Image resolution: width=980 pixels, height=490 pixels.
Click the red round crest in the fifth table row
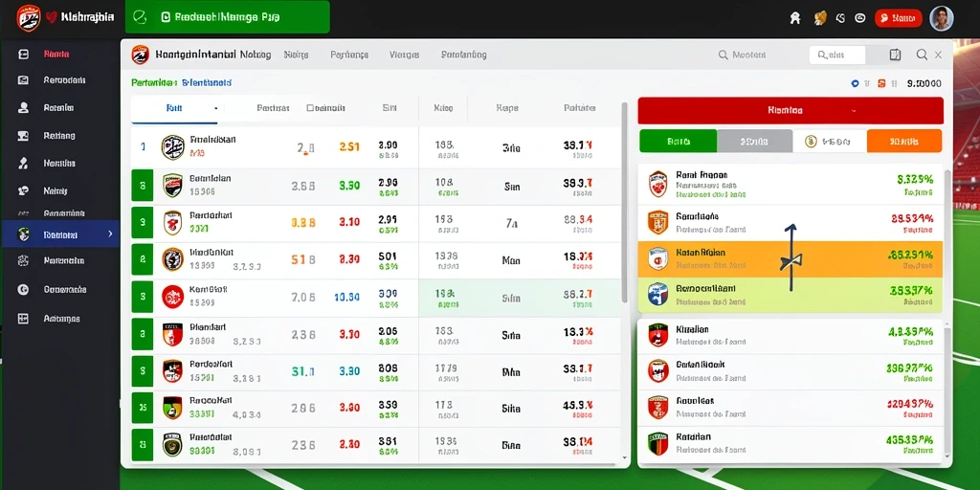click(172, 297)
